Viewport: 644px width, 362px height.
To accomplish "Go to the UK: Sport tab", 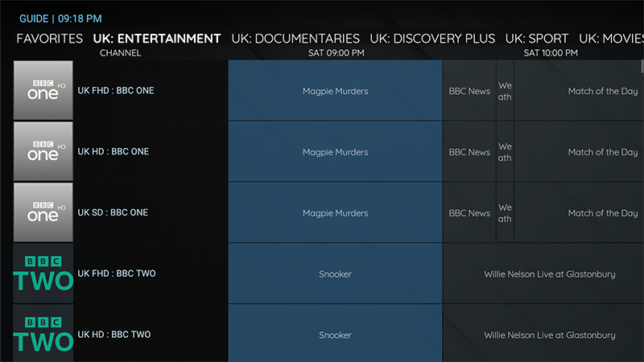I will [x=536, y=39].
